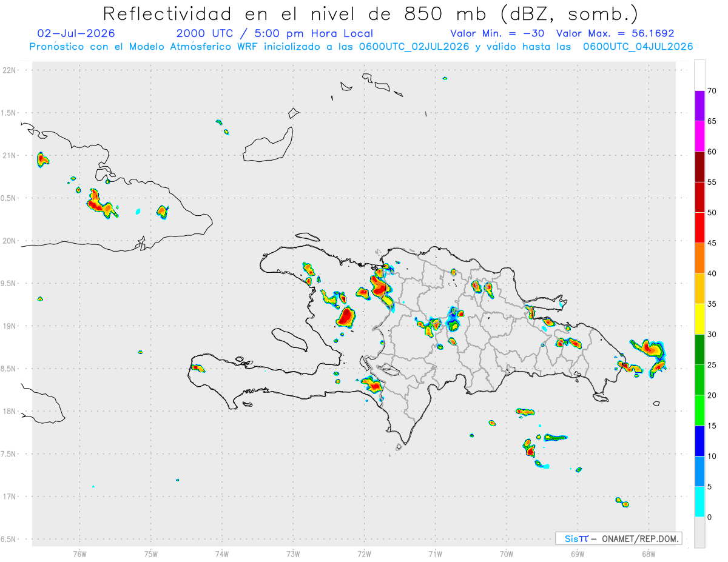Select the '72W' longitude axis label
The height and width of the screenshot is (562, 728).
point(364,554)
